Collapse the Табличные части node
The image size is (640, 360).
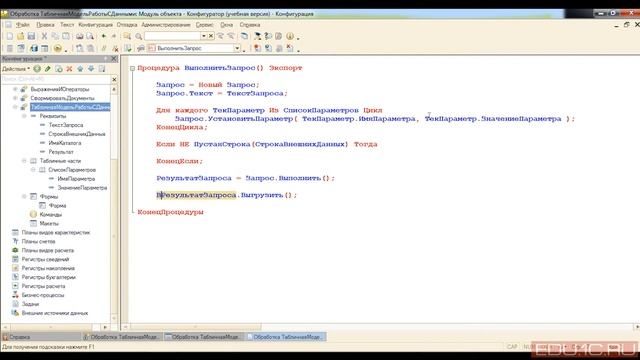click(x=24, y=161)
